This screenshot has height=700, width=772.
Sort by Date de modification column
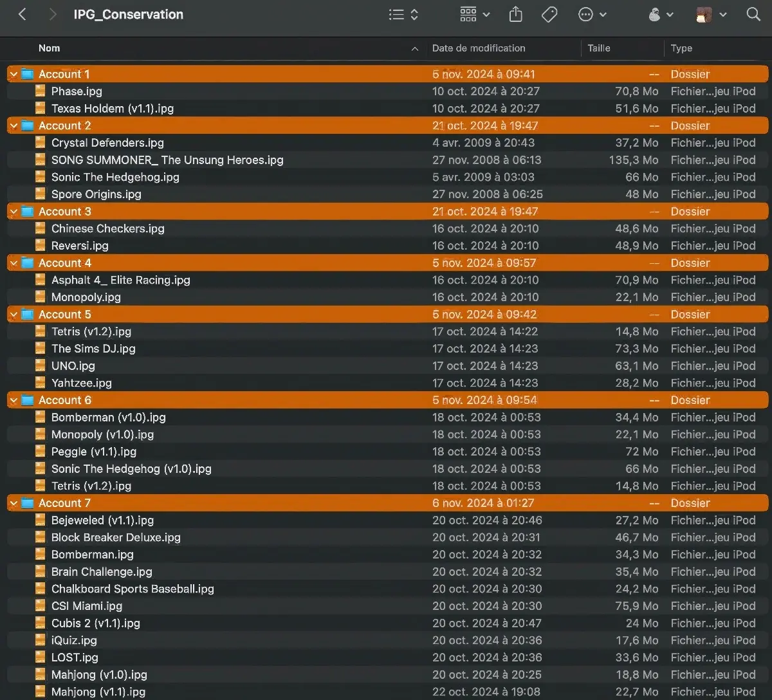(x=479, y=48)
